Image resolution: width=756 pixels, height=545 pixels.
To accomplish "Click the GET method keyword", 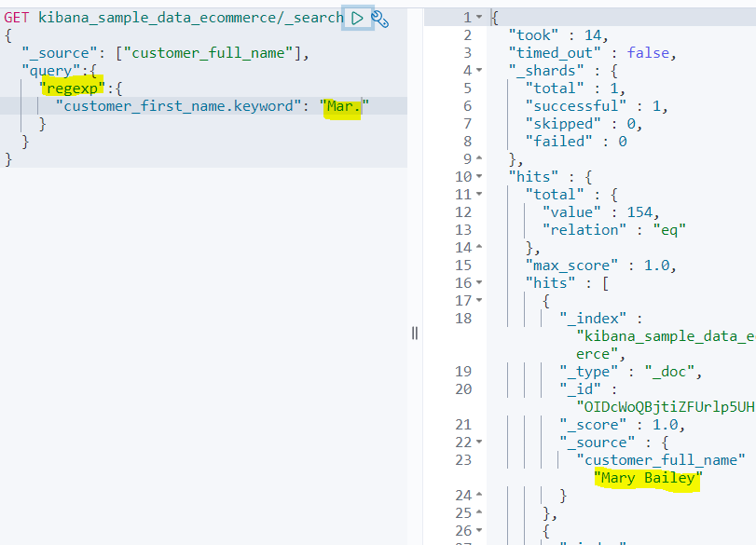I will pyautogui.click(x=17, y=18).
